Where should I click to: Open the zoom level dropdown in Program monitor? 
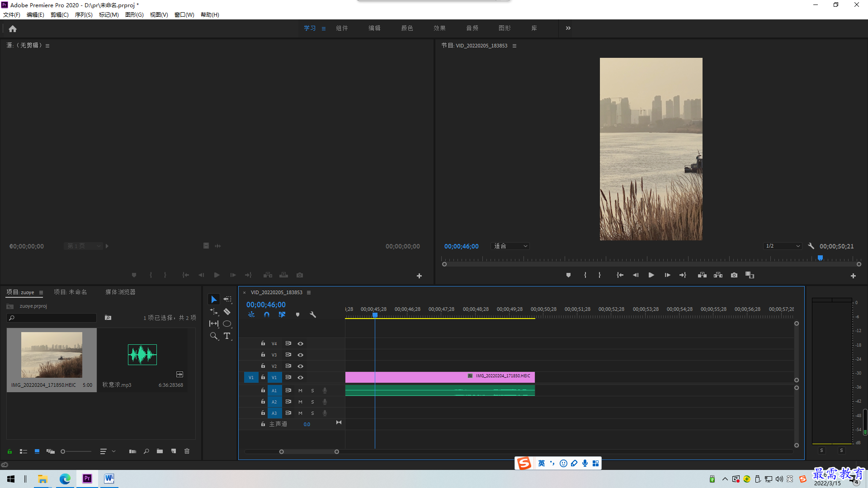tap(510, 246)
